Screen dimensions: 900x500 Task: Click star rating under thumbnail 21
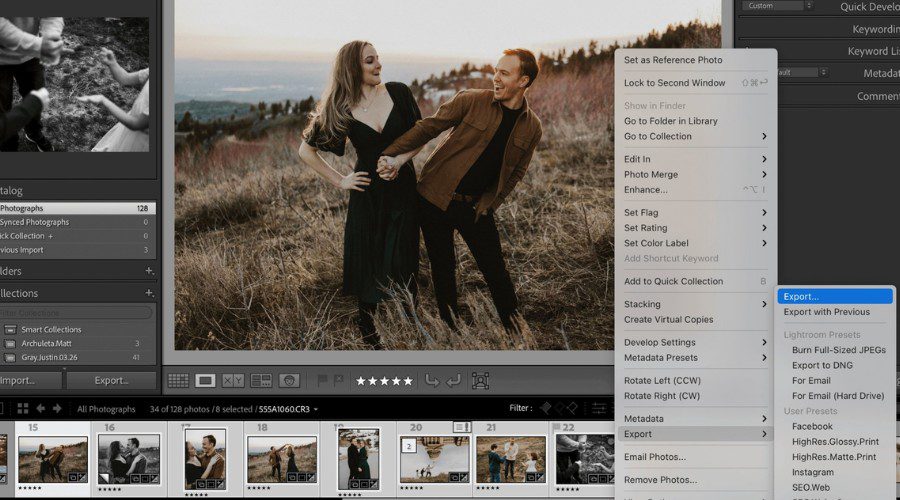(487, 489)
